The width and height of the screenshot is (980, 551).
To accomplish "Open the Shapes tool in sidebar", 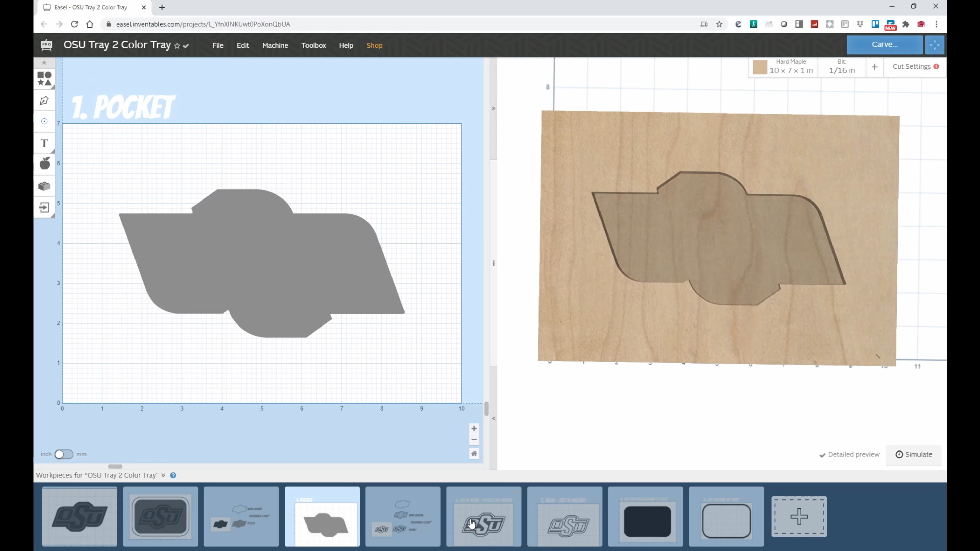I will [44, 79].
